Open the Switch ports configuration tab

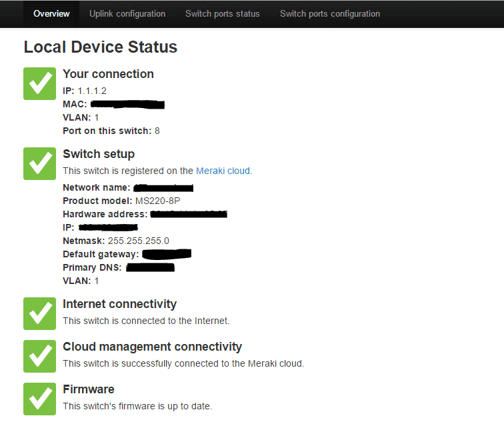[x=330, y=13]
